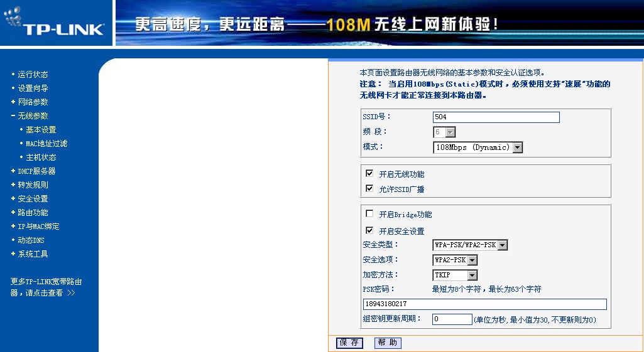Expand the 安全设置 menu
This screenshot has width=644, height=352.
33,199
